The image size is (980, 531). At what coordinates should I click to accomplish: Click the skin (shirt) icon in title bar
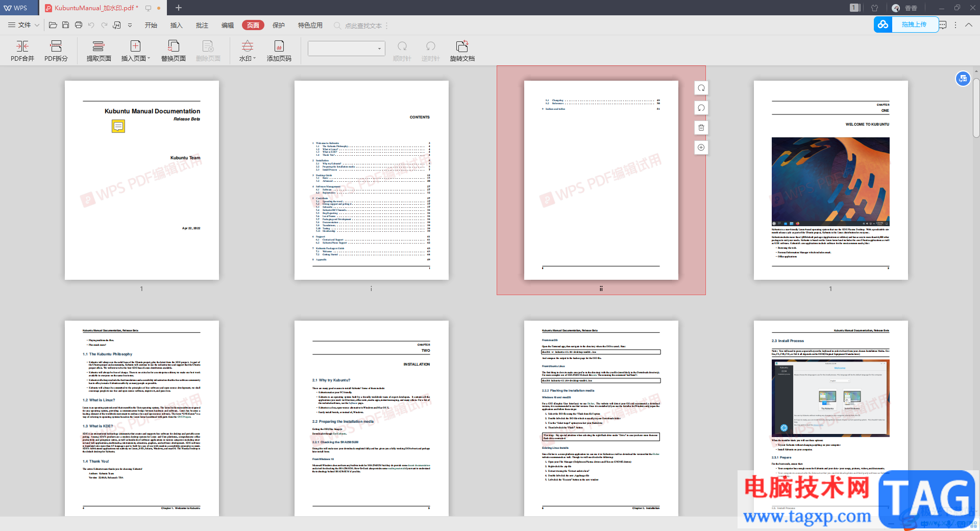click(875, 8)
